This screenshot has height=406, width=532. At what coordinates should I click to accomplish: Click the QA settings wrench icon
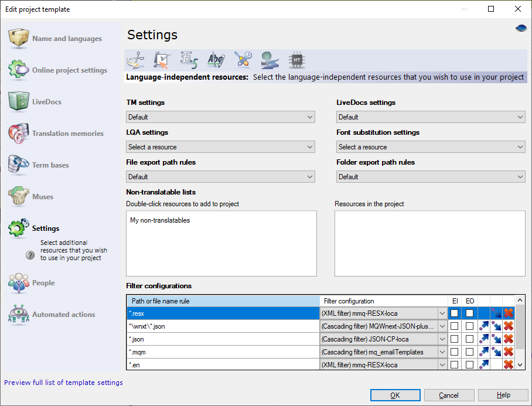tap(244, 59)
